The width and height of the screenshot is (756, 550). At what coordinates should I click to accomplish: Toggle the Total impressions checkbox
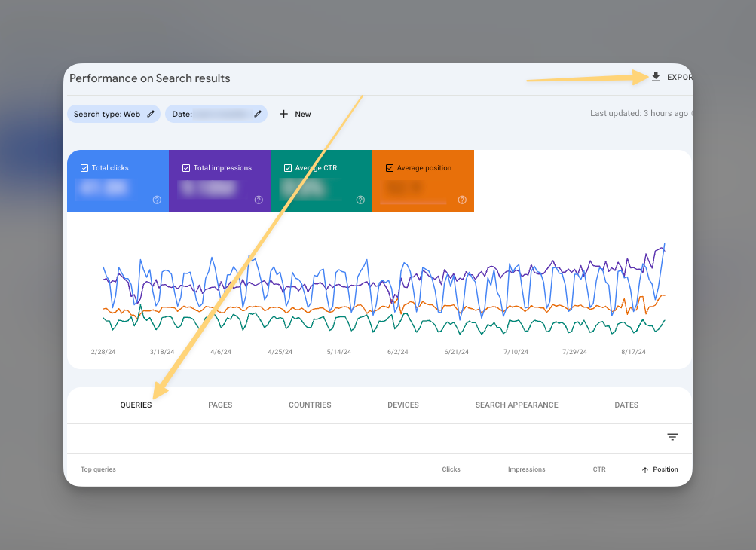point(186,168)
